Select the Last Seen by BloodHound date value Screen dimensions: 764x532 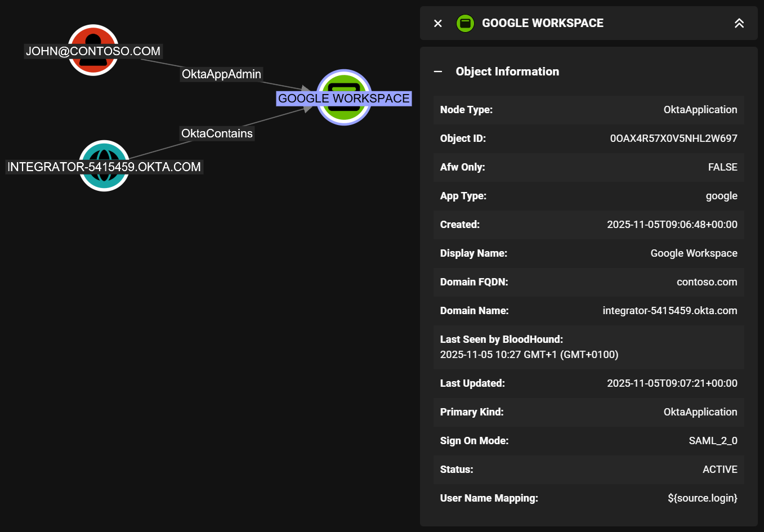pyautogui.click(x=529, y=355)
